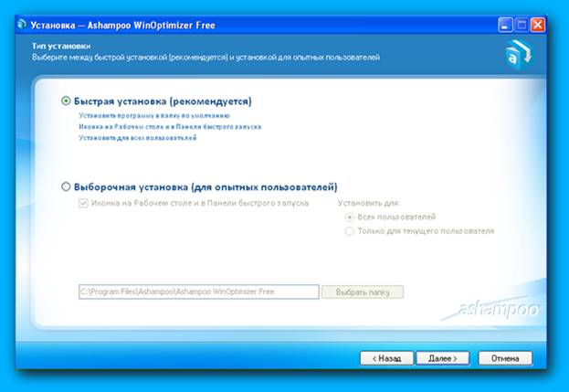Toggle desktop icon checkbox Иконка на Рабочем столе
The height and width of the screenshot is (392, 569).
83,203
